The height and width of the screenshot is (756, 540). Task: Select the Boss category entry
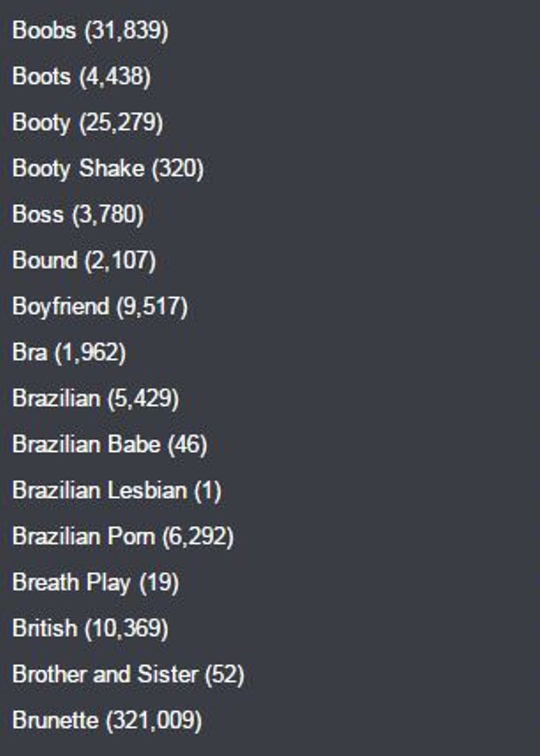(78, 214)
